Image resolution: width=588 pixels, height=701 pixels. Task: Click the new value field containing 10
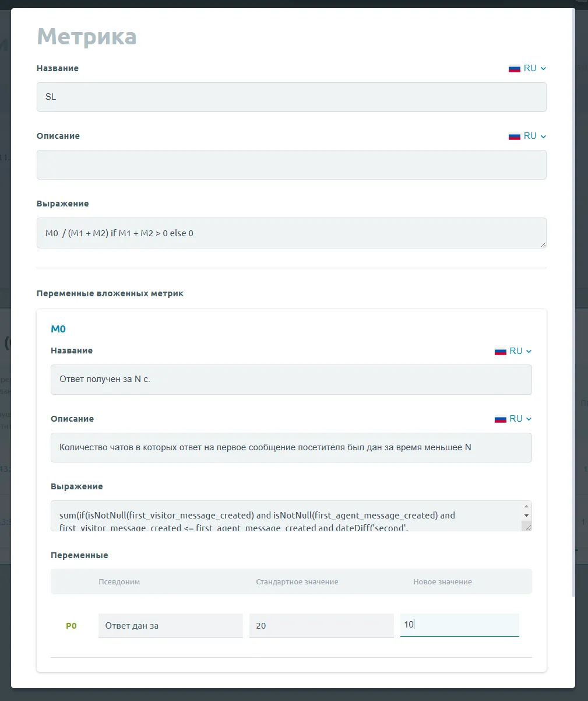point(459,625)
